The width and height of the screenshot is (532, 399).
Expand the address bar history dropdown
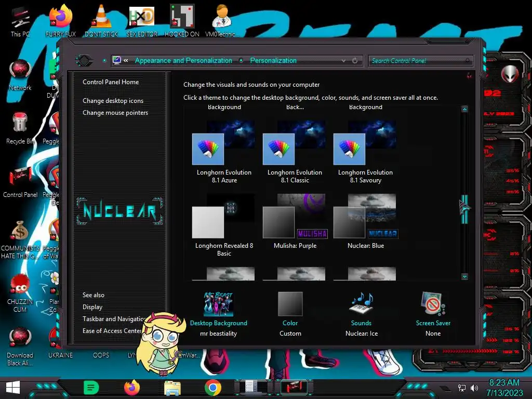point(344,60)
